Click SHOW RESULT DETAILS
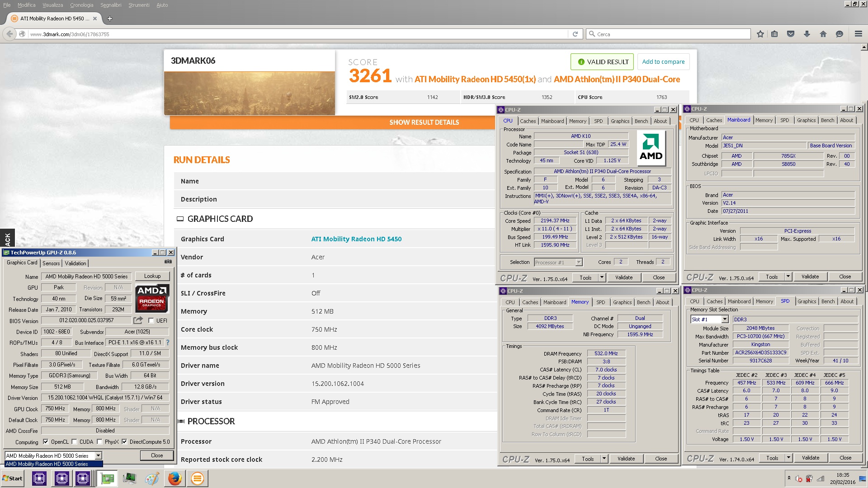Screen dimensions: 868x488 click(424, 122)
